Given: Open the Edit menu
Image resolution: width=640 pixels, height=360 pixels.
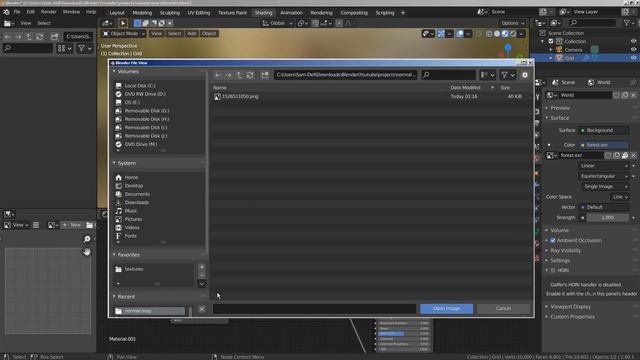Looking at the screenshot, I should tap(31, 12).
